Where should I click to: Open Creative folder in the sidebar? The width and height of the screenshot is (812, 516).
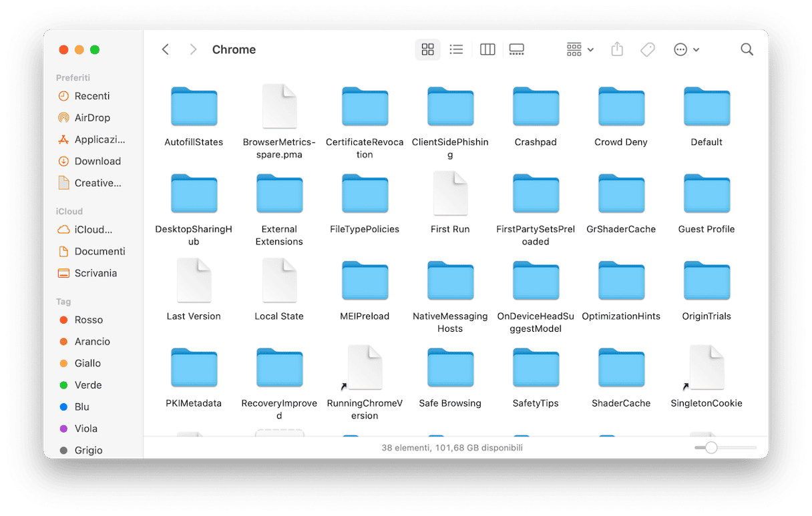point(92,183)
